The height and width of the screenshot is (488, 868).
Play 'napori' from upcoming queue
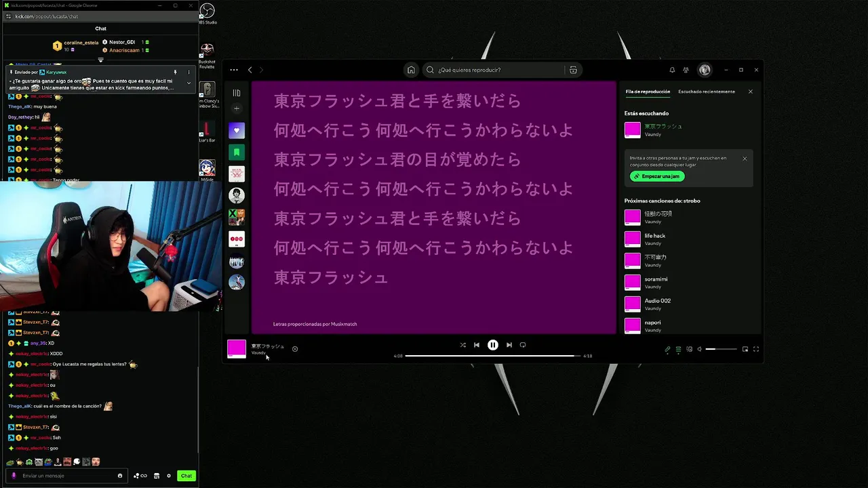pyautogui.click(x=688, y=325)
